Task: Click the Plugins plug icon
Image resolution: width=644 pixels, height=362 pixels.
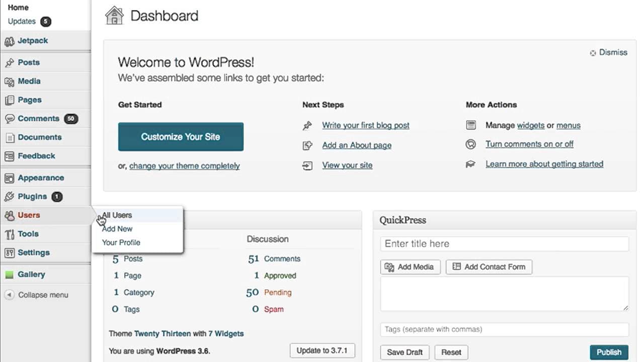Action: pos(9,197)
